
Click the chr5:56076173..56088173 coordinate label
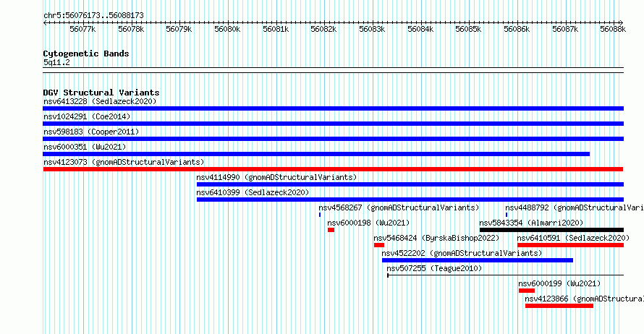93,15
